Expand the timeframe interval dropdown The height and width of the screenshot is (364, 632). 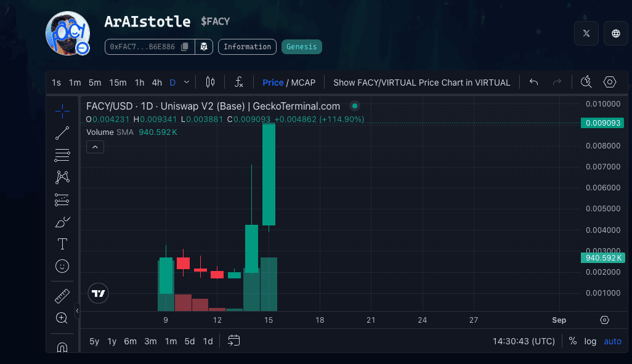(187, 83)
